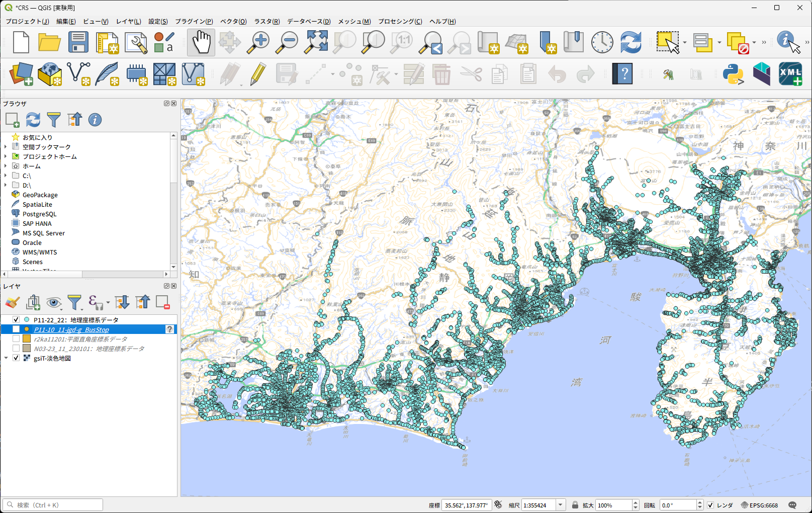Viewport: 812px width, 513px height.
Task: Select the WMS/WMTS browser entry
Action: tap(39, 252)
